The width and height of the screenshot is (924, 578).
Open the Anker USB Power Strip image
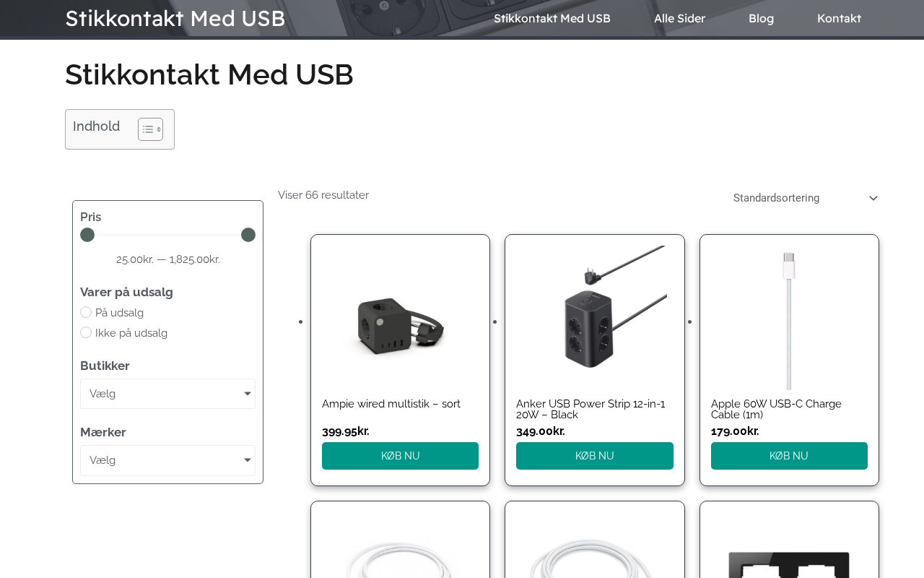click(595, 318)
